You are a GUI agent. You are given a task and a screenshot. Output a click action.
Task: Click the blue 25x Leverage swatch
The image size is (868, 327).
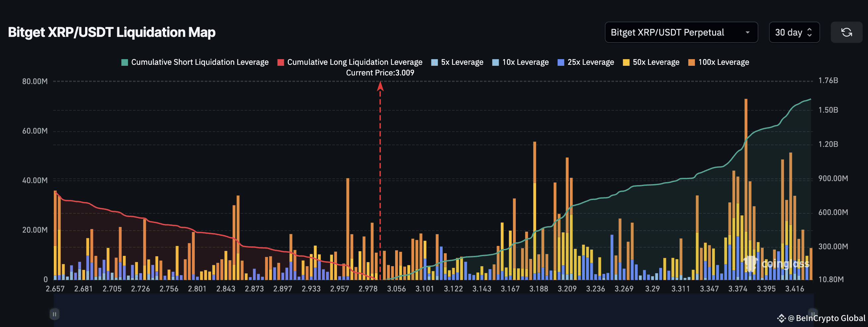click(561, 62)
